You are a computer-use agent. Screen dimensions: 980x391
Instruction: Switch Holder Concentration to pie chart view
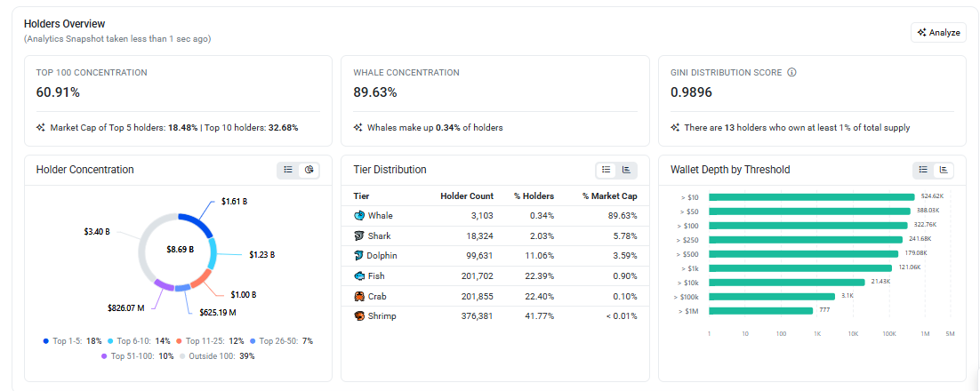pos(309,170)
